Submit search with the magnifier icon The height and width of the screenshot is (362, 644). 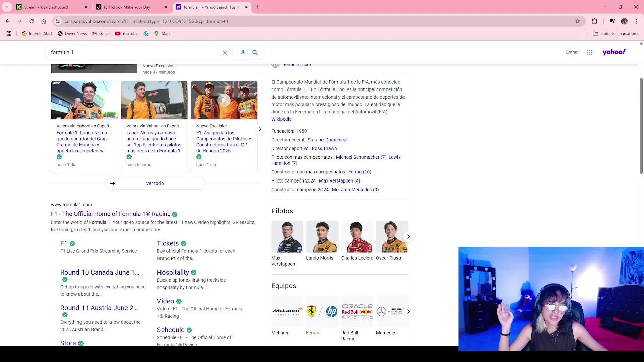point(255,52)
